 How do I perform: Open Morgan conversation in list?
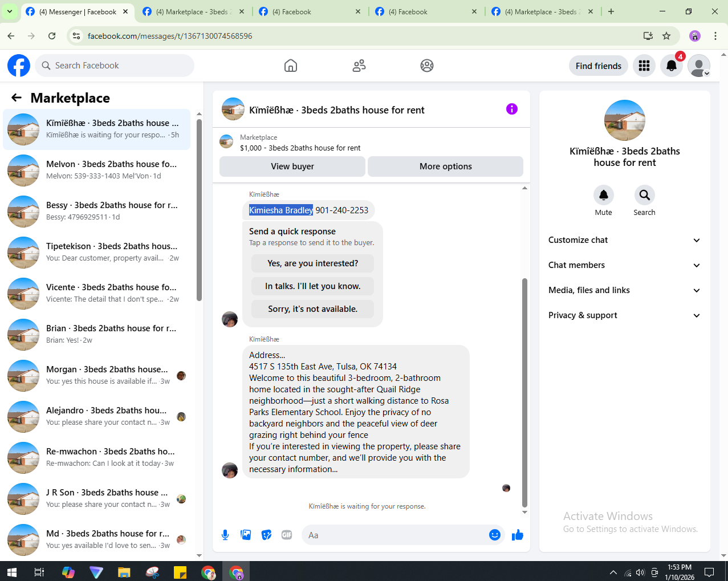97,376
